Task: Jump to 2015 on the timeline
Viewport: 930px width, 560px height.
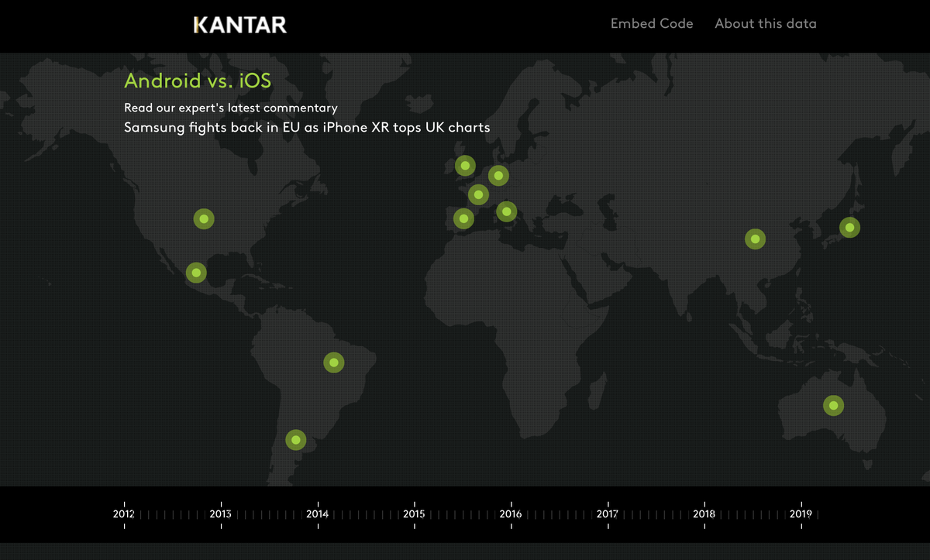Action: [x=414, y=514]
